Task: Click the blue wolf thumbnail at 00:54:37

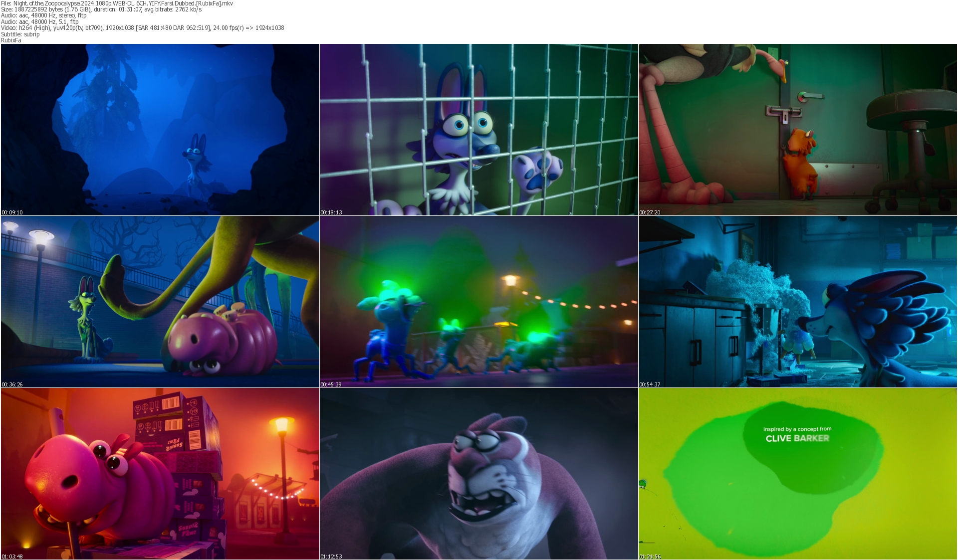Action: pos(798,302)
